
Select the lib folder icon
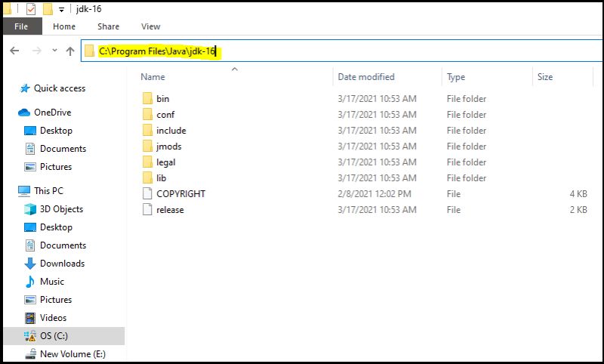click(147, 177)
